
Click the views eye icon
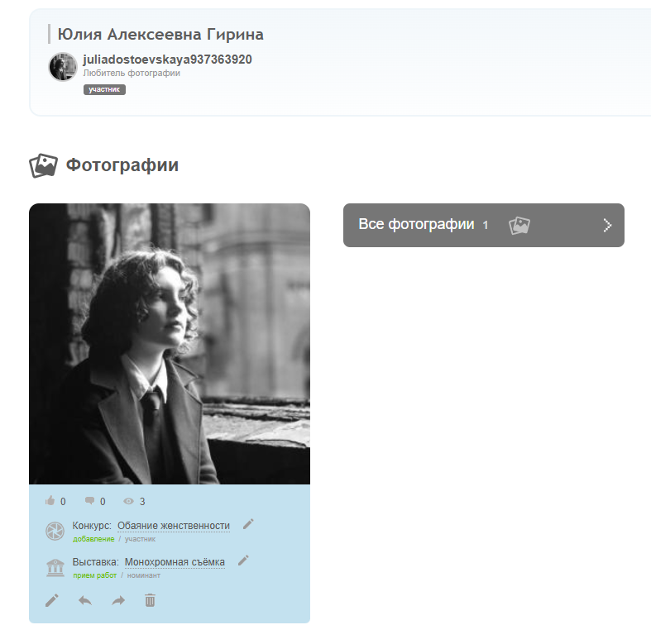[128, 501]
